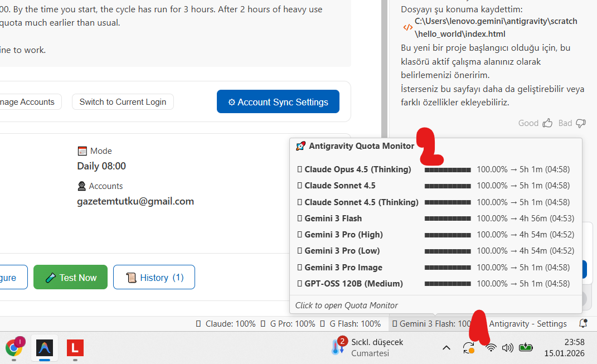Click to open Quota Monitor footer

[x=347, y=305]
